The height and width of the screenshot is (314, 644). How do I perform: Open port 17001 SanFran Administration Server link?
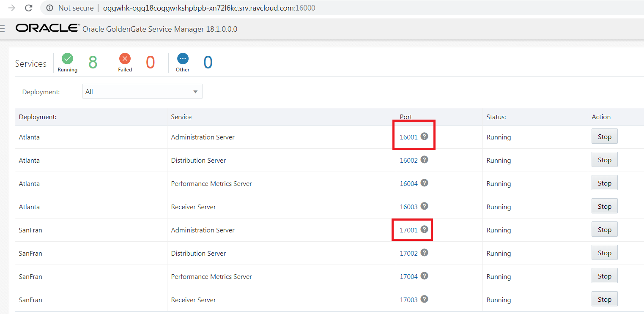(408, 230)
